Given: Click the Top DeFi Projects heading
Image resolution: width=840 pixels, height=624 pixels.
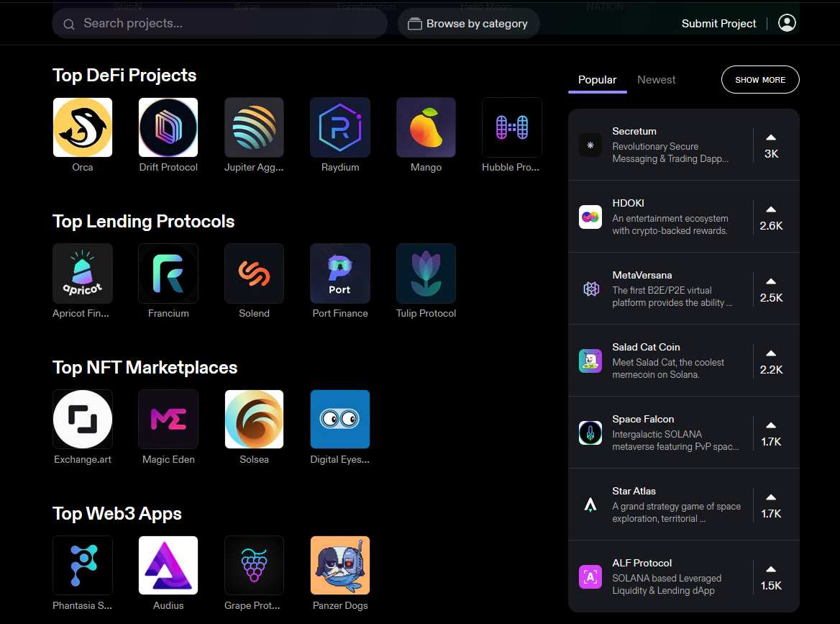Looking at the screenshot, I should [x=124, y=76].
